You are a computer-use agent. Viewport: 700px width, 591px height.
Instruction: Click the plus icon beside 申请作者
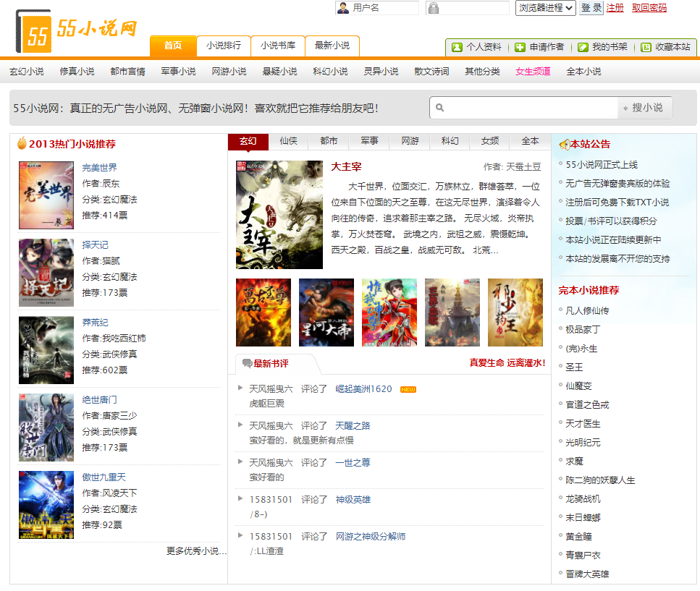pyautogui.click(x=520, y=47)
